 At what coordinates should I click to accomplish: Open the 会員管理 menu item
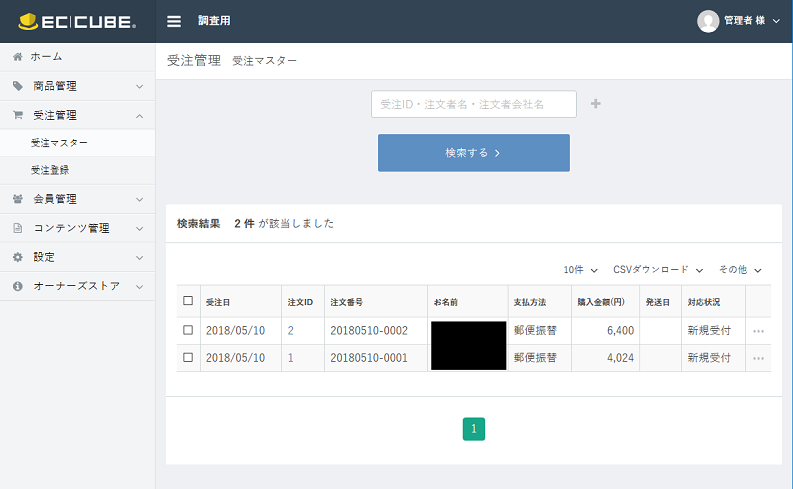77,199
